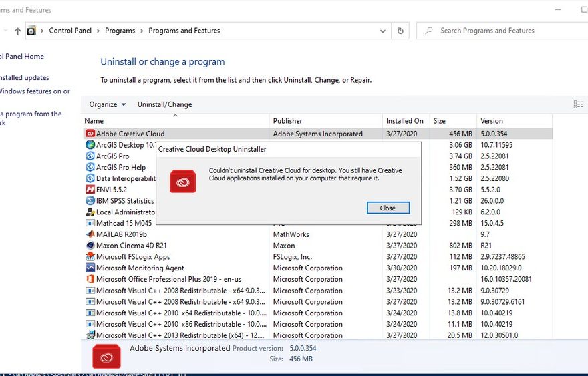Select the MATLAB R2019b row
The image size is (588, 376).
pos(317,234)
